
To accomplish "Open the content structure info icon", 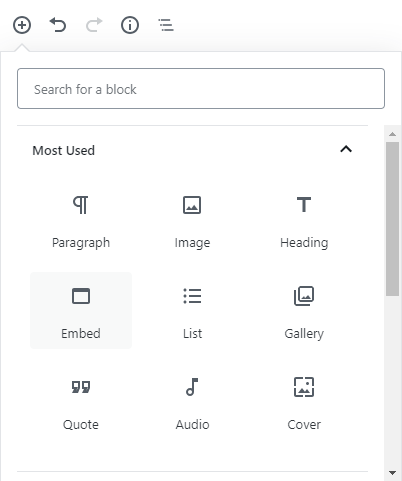I will 130,25.
